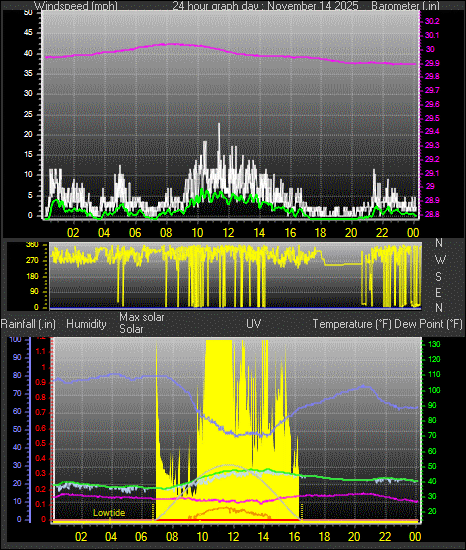Click '100' on the blue humidity axis
This screenshot has width=466, height=550.
(x=15, y=339)
